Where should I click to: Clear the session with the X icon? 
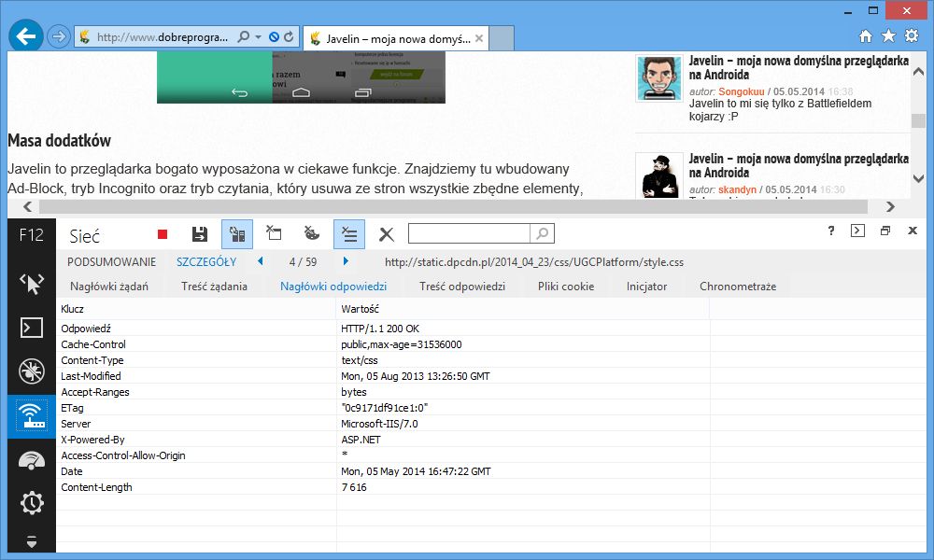click(x=387, y=234)
